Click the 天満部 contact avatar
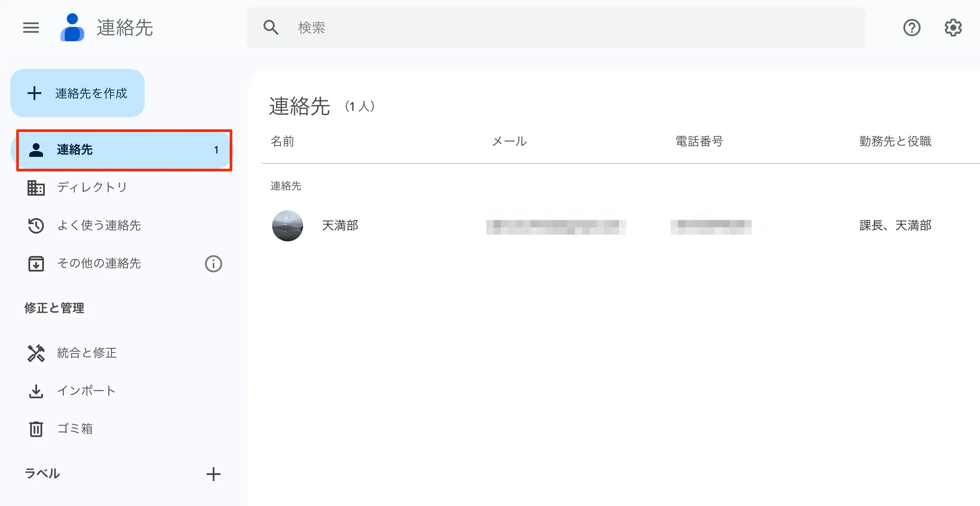Image resolution: width=980 pixels, height=506 pixels. tap(288, 226)
